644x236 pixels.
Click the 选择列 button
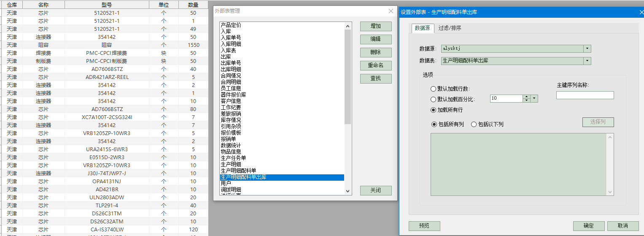tap(598, 122)
